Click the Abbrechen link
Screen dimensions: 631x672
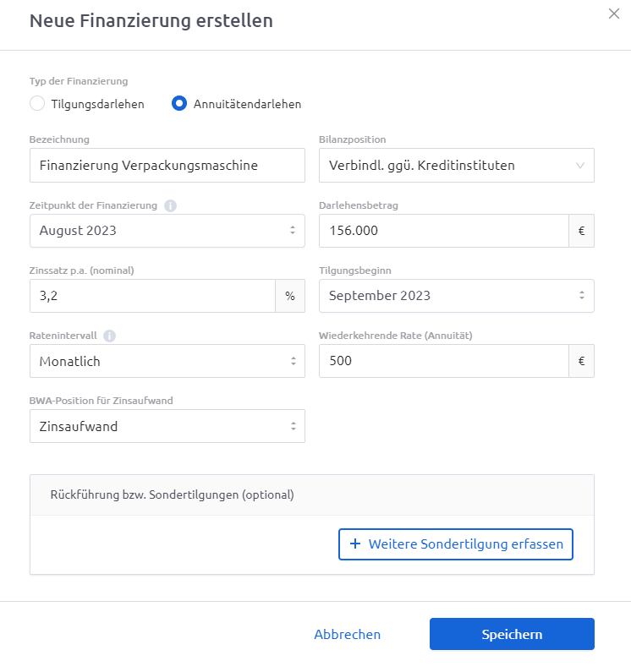pyautogui.click(x=347, y=634)
